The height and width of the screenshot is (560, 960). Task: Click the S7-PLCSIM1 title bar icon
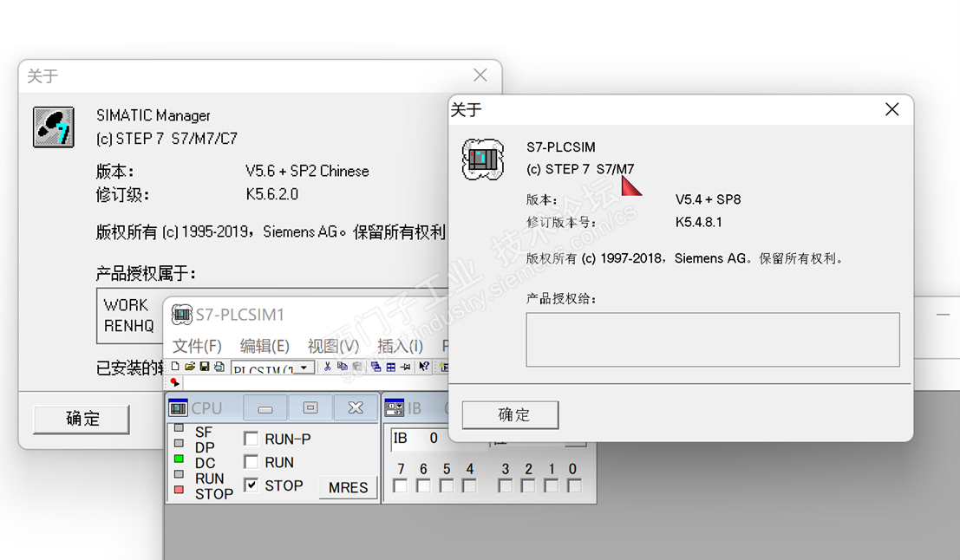tap(181, 315)
